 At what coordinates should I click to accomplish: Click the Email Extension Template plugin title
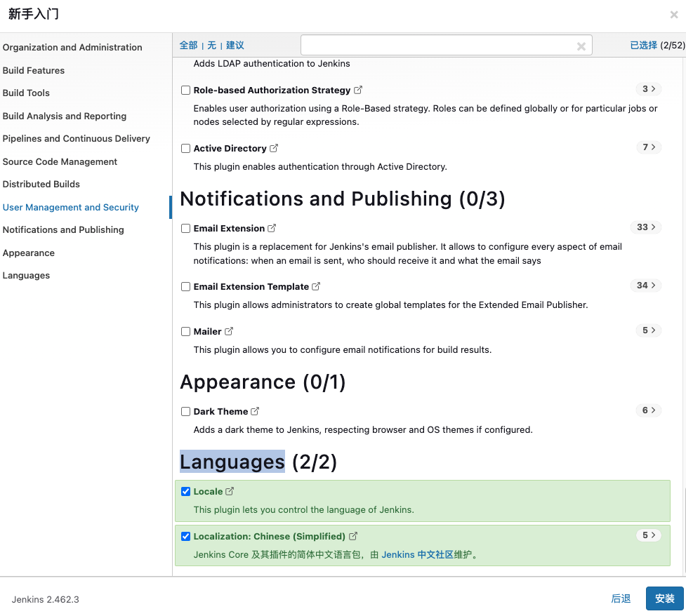pos(251,287)
